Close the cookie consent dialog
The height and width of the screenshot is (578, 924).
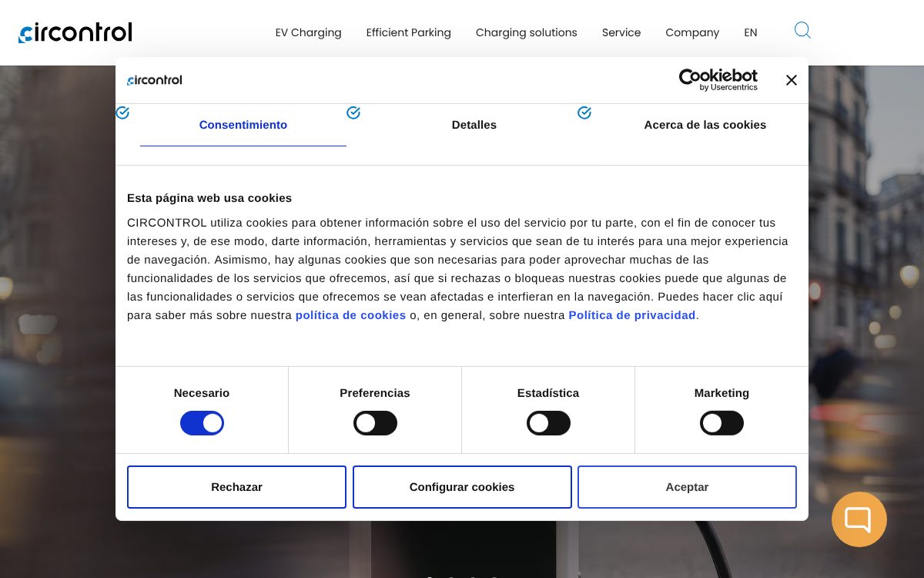pos(791,80)
